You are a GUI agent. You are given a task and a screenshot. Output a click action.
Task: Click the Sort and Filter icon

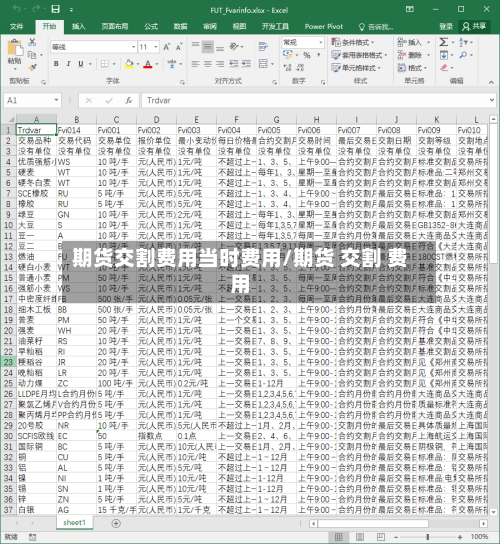[x=463, y=42]
